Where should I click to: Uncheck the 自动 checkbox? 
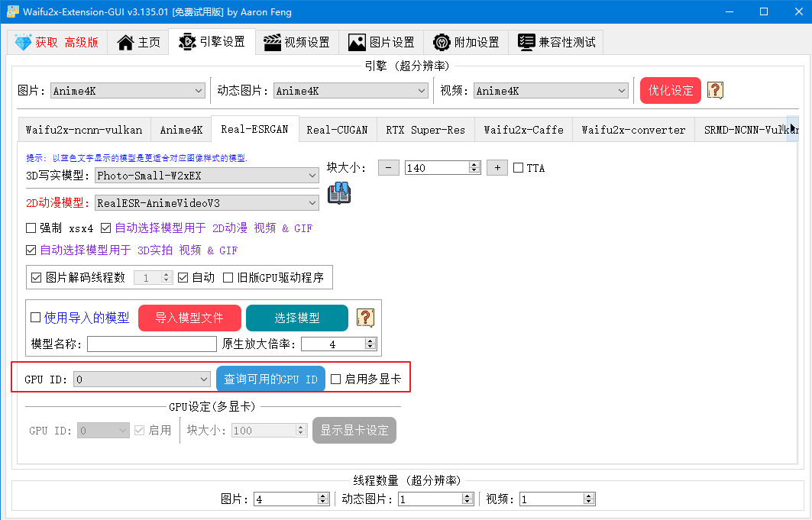183,277
